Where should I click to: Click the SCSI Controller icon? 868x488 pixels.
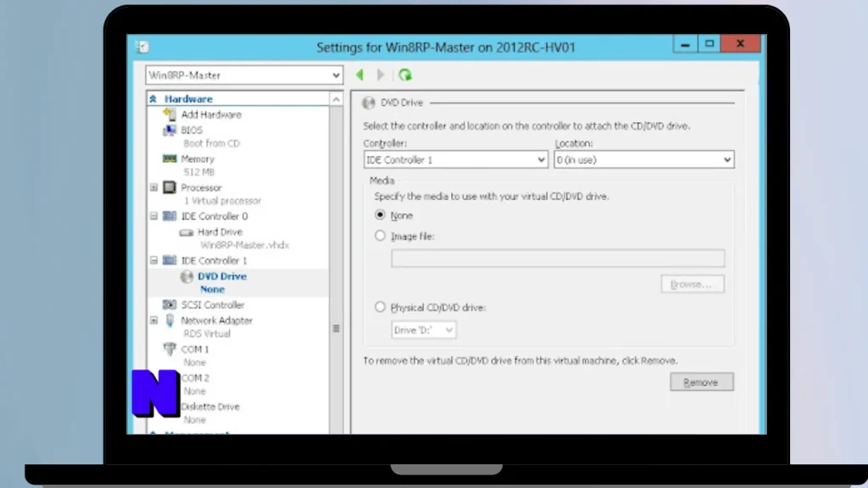coord(170,305)
